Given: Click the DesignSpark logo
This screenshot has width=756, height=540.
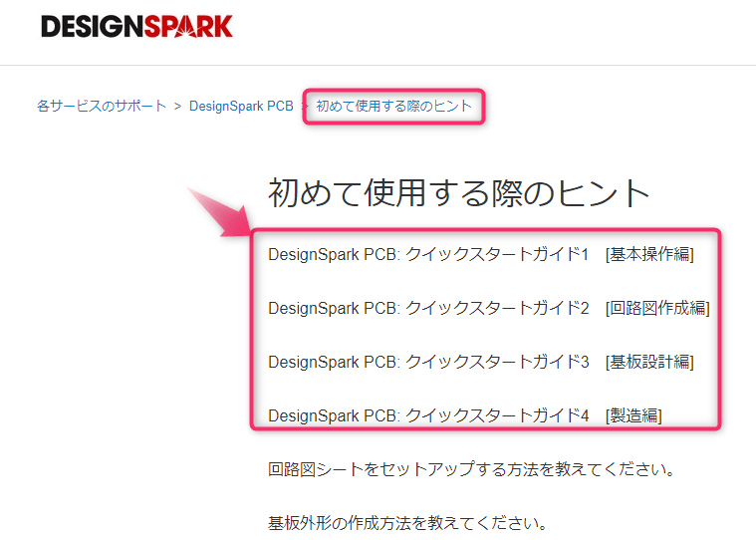Looking at the screenshot, I should click(x=136, y=27).
